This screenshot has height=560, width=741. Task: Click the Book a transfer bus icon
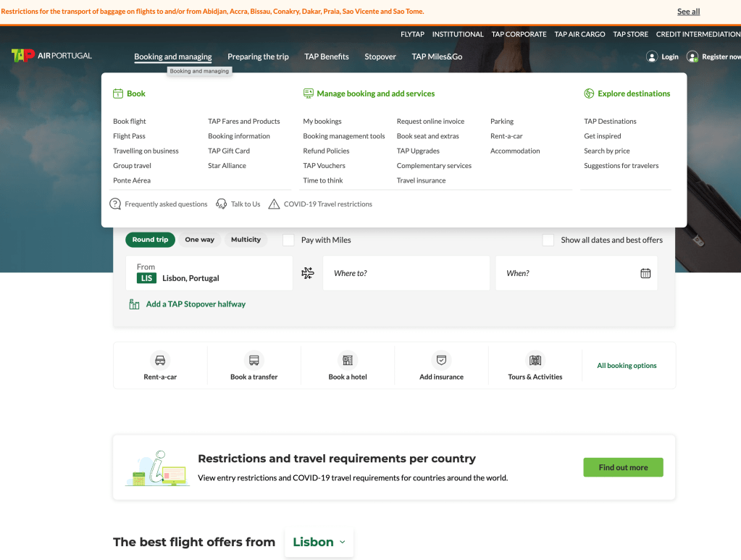[x=254, y=360]
